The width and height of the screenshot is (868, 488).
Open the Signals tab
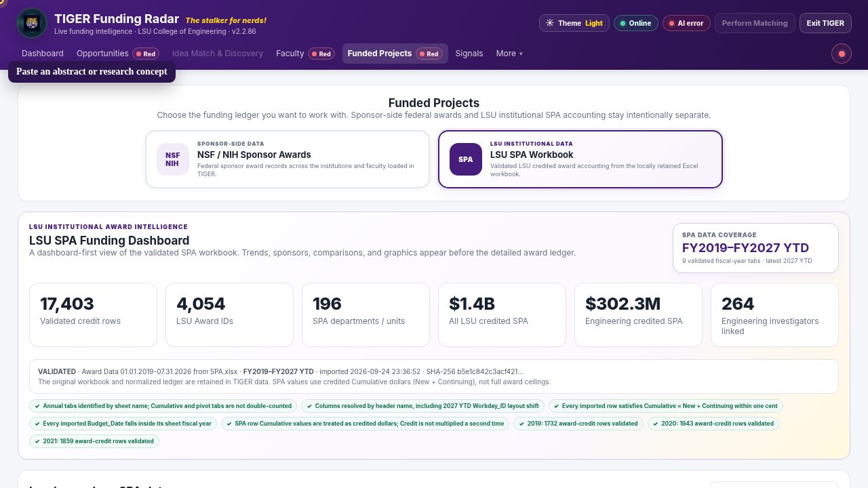tap(469, 54)
